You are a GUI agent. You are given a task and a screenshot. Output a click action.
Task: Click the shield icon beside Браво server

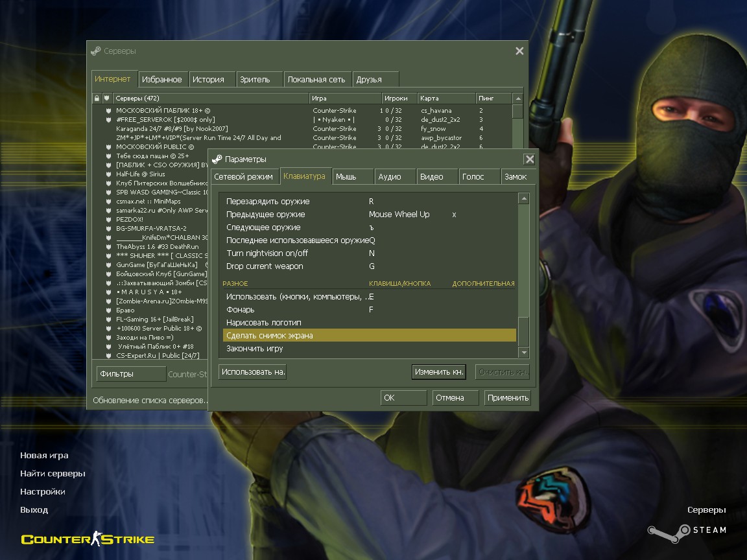[x=109, y=310]
